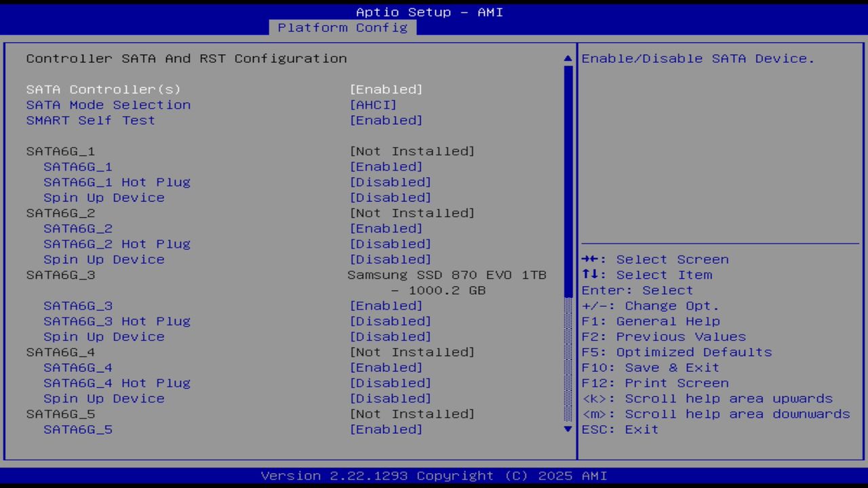This screenshot has height=488, width=868.
Task: Click the scrollbar up arrow
Action: click(x=567, y=58)
